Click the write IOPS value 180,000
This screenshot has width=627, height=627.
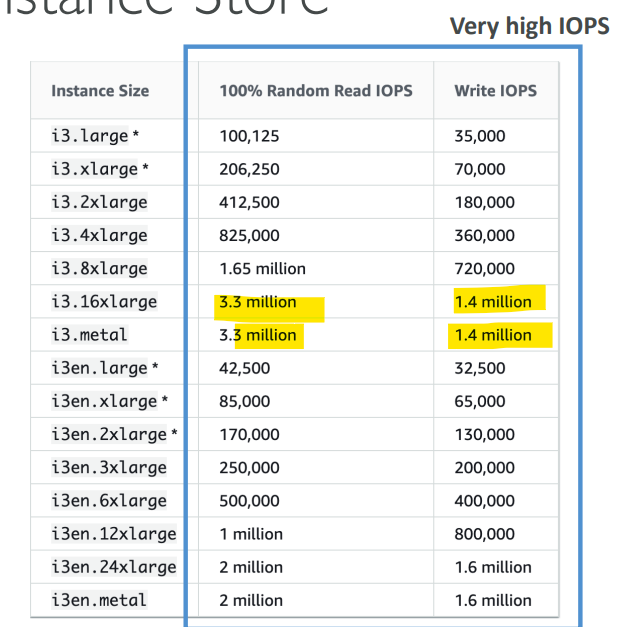click(x=484, y=202)
